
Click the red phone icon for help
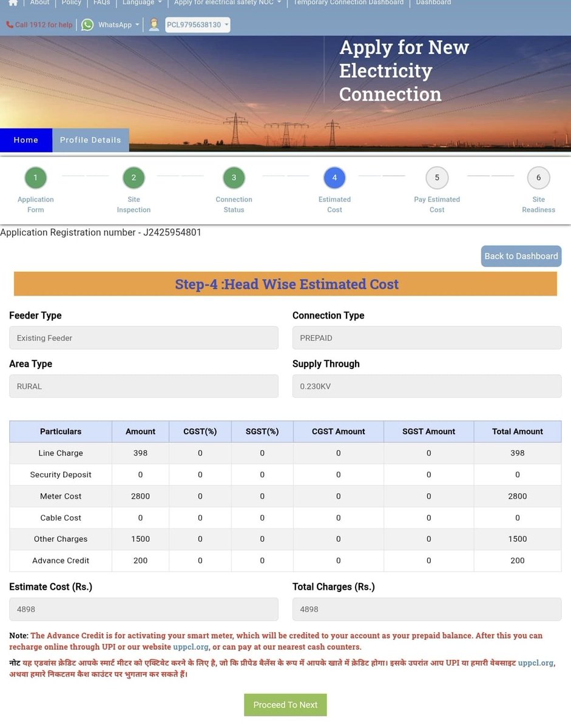[x=10, y=25]
